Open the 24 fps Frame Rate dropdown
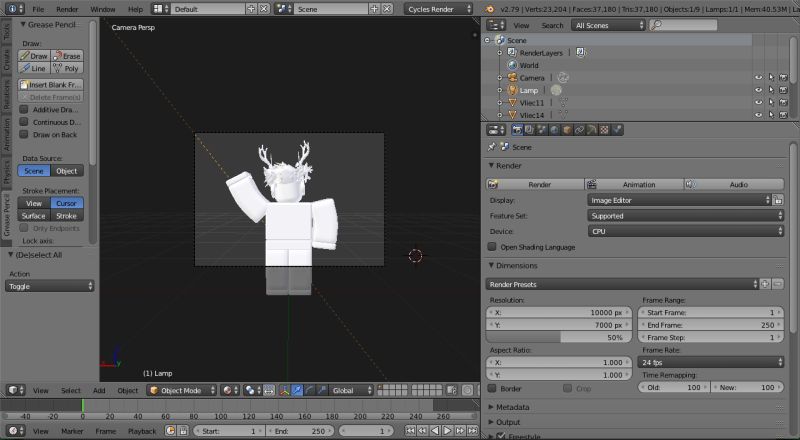Viewport: 800px width, 440px height. tap(711, 362)
